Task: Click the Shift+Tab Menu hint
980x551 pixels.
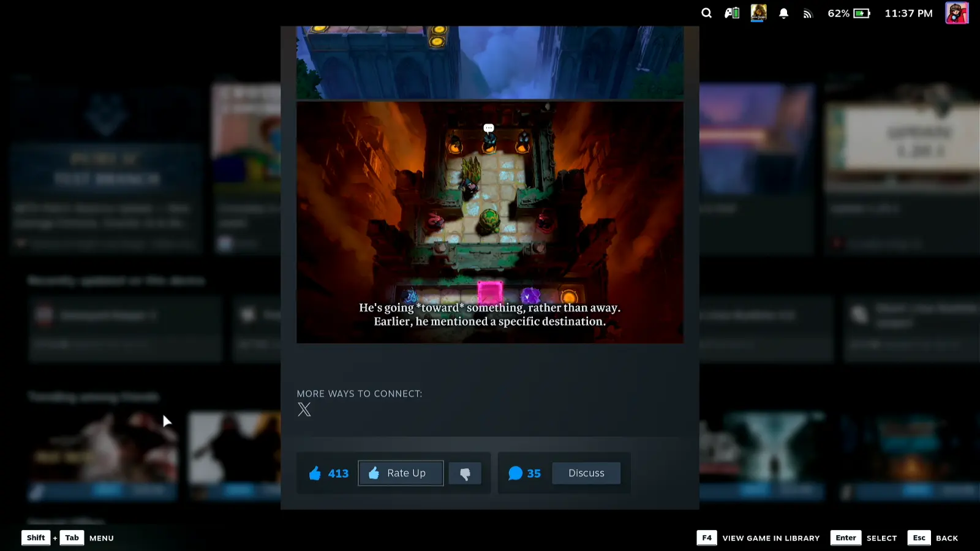Action: pyautogui.click(x=67, y=538)
